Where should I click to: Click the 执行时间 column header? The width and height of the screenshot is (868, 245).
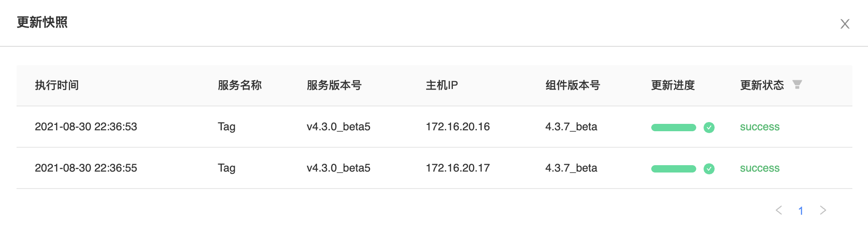[57, 85]
